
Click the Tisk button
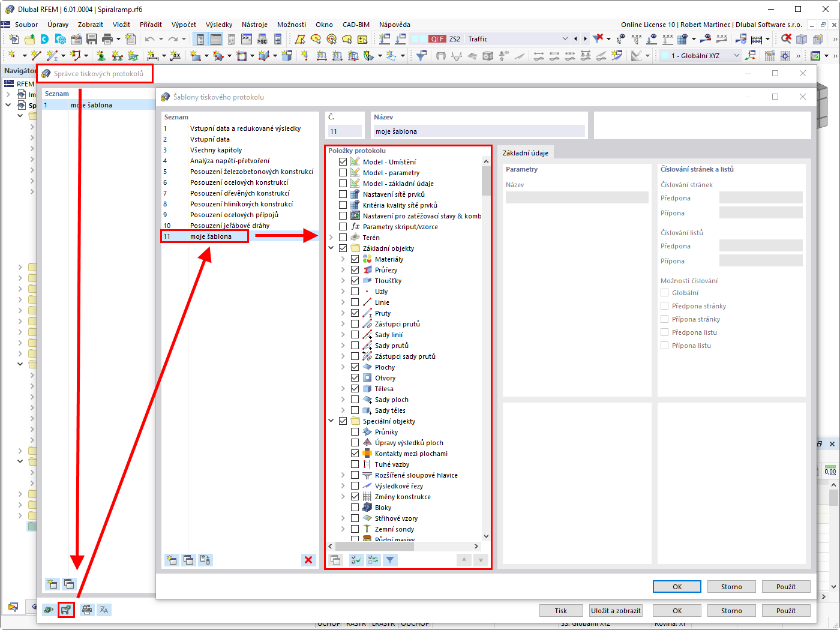point(560,610)
